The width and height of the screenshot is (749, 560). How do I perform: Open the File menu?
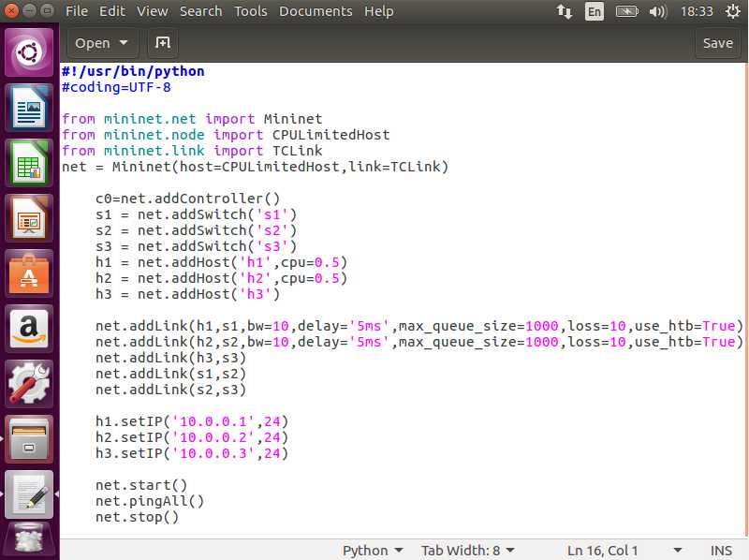pyautogui.click(x=77, y=11)
